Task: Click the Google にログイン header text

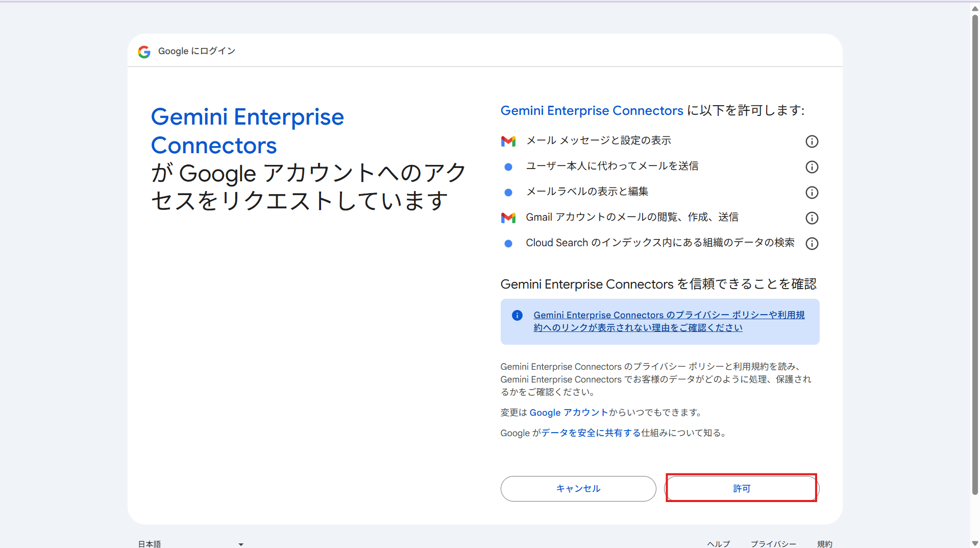Action: 197,51
